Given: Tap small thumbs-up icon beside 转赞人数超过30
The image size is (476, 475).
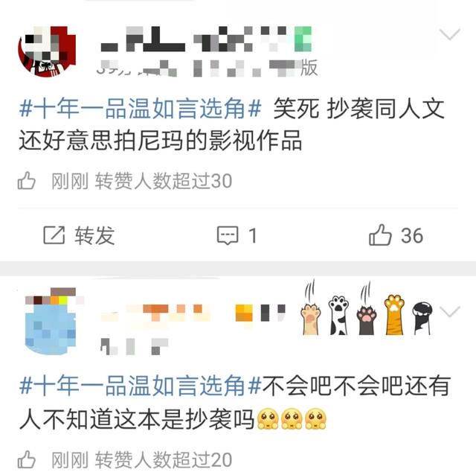Looking at the screenshot, I should pyautogui.click(x=27, y=180).
